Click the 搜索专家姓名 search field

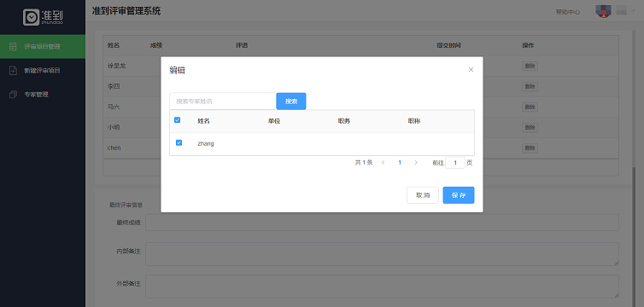(x=223, y=101)
